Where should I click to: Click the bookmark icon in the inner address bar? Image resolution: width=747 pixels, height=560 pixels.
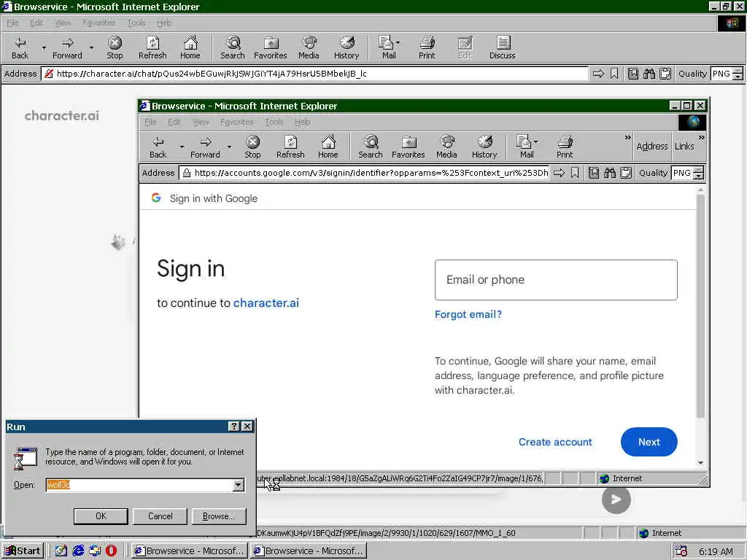click(575, 173)
